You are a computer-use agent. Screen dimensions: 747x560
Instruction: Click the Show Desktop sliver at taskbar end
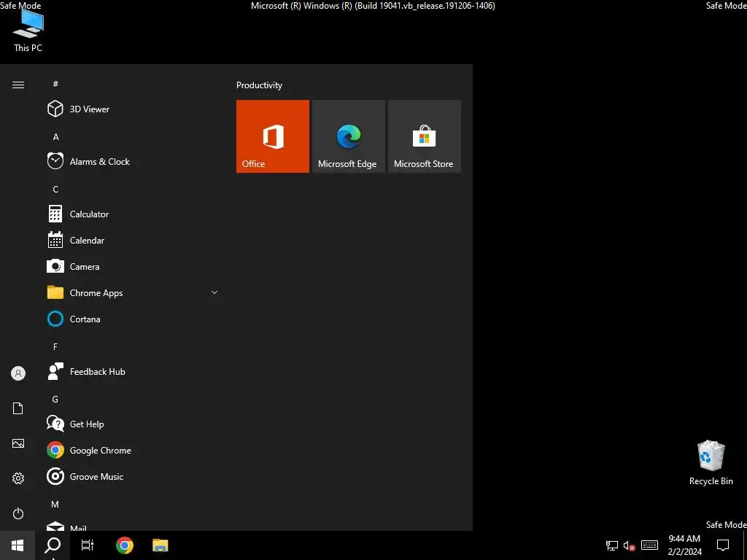pyautogui.click(x=745, y=545)
